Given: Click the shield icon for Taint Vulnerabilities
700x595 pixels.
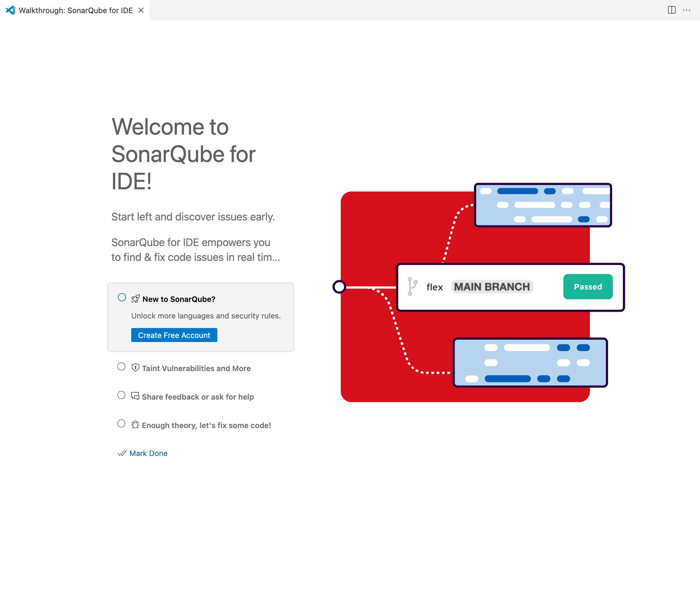Looking at the screenshot, I should click(x=135, y=368).
